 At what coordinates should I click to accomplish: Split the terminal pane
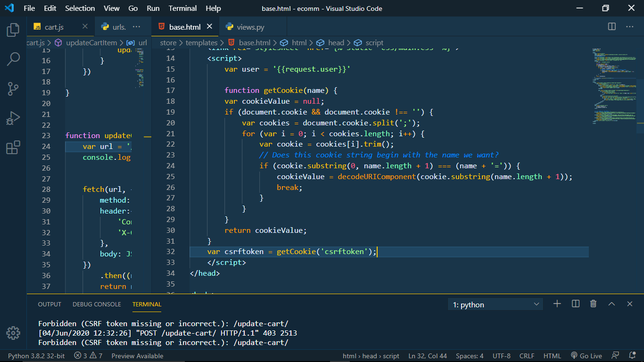[576, 304]
